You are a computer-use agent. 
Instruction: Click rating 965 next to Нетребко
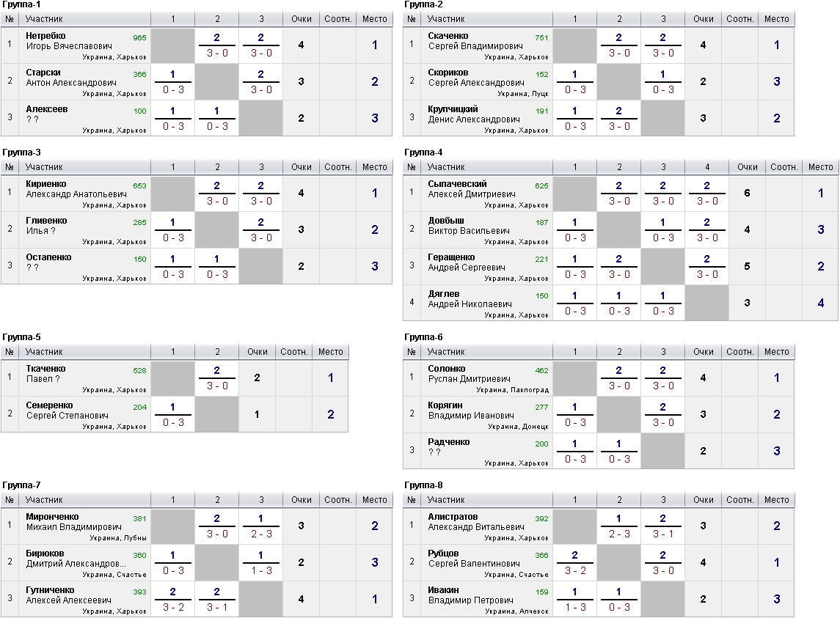click(x=139, y=38)
